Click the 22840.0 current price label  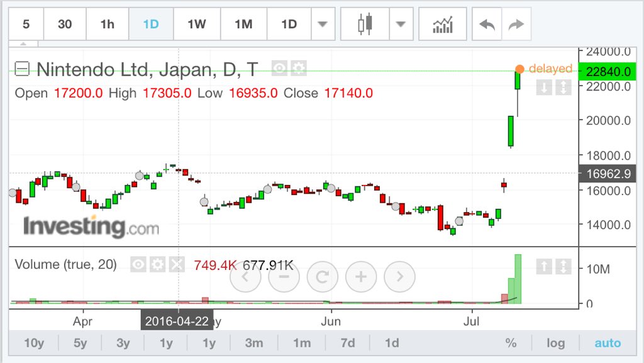[x=608, y=72]
